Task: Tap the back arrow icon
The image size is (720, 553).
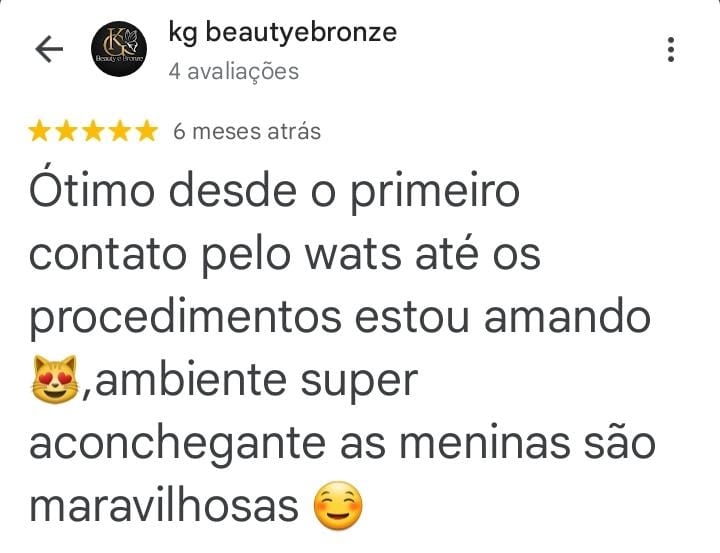Action: coord(49,49)
